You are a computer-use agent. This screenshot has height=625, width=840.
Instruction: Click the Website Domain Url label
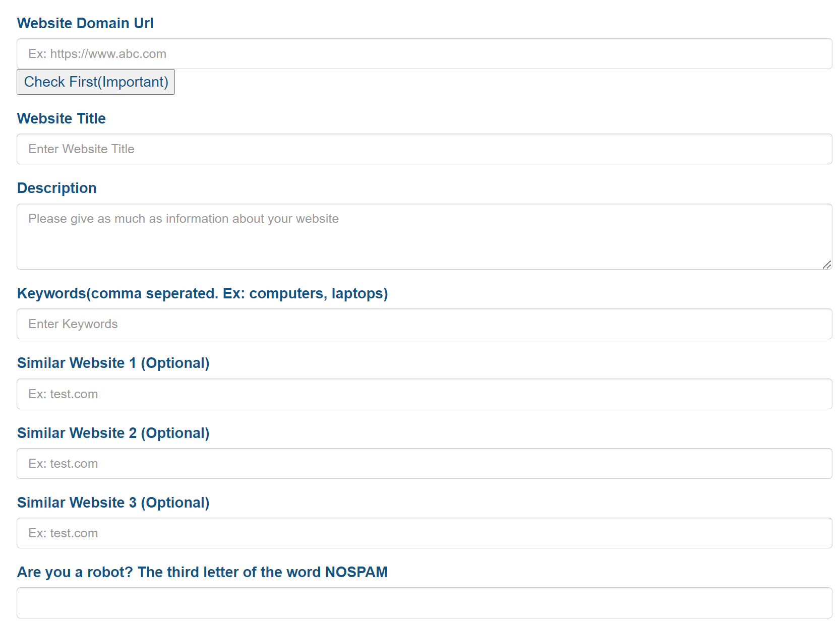click(85, 23)
